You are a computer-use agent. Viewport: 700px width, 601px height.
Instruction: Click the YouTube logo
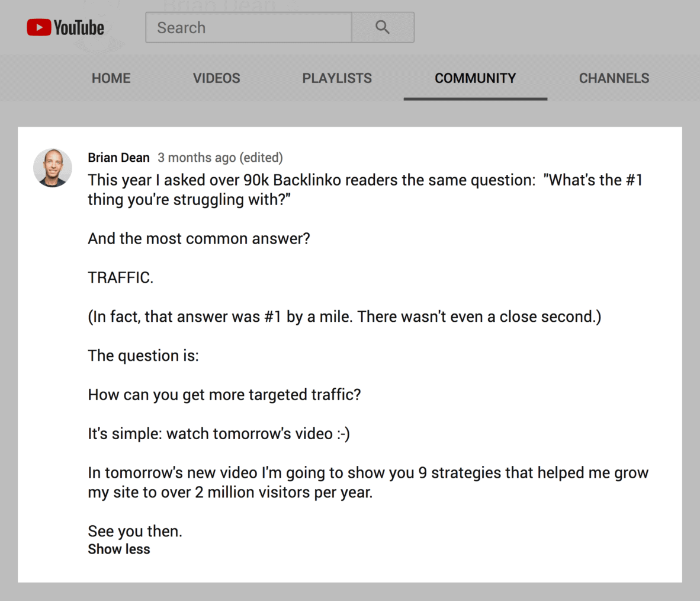(x=65, y=28)
